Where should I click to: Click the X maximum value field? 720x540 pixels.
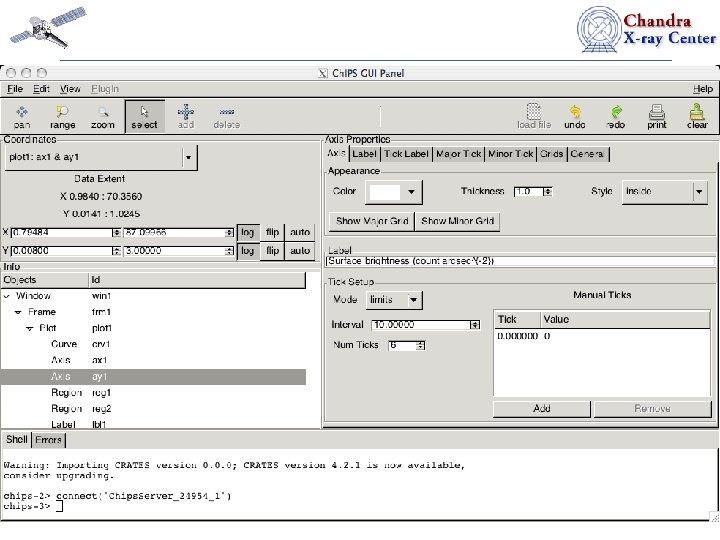174,233
